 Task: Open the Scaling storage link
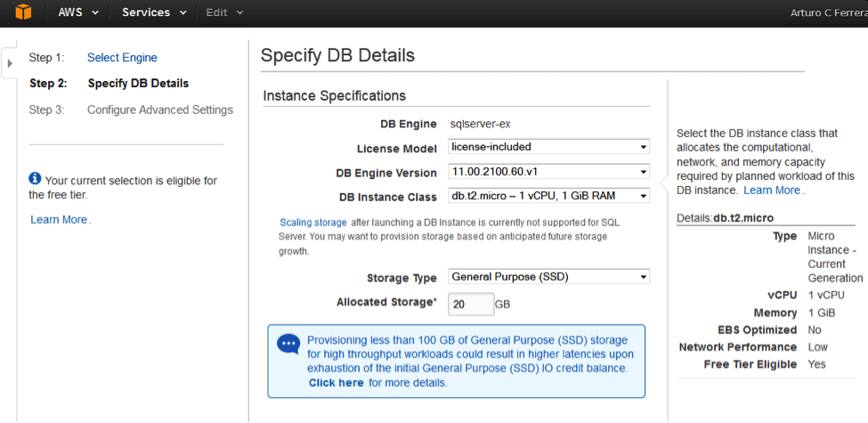click(313, 223)
